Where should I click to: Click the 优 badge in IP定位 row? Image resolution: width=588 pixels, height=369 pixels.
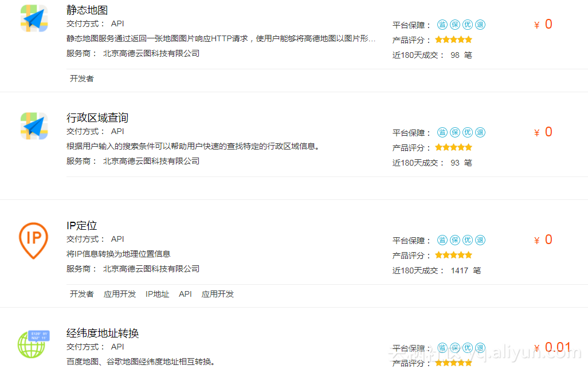pos(468,240)
